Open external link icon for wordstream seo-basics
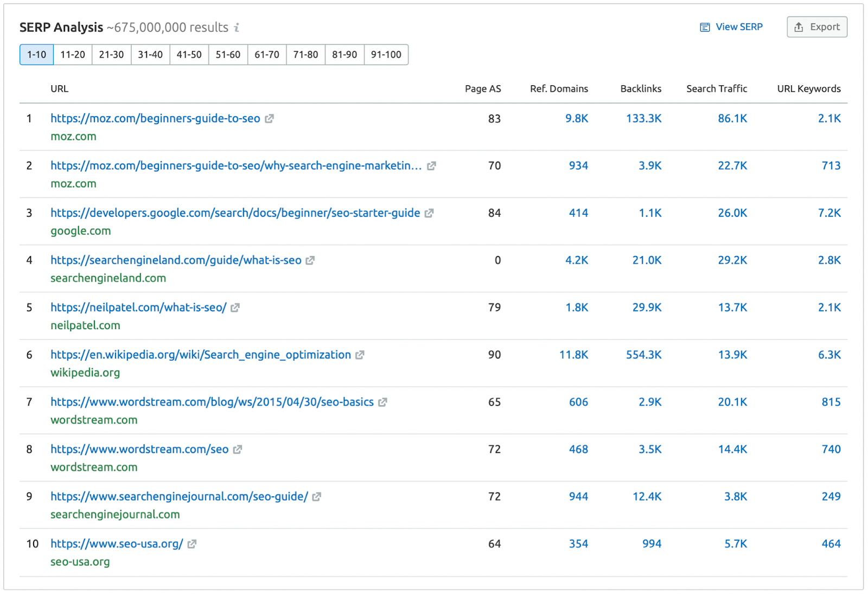Screen dimensions: 868x595 click(382, 402)
